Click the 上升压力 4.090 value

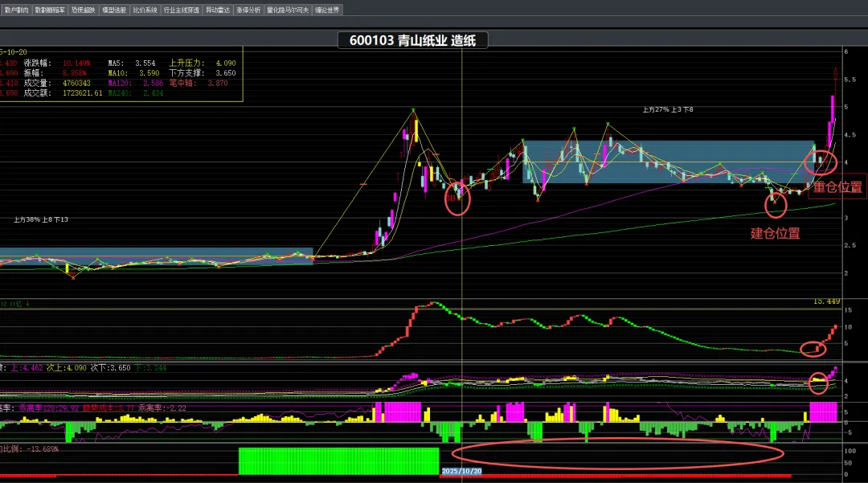[x=225, y=63]
